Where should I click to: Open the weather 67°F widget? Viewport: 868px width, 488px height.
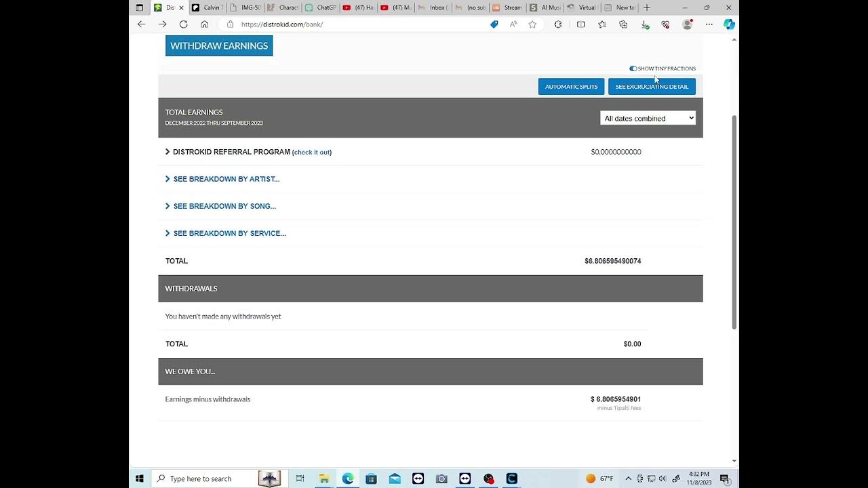(599, 479)
